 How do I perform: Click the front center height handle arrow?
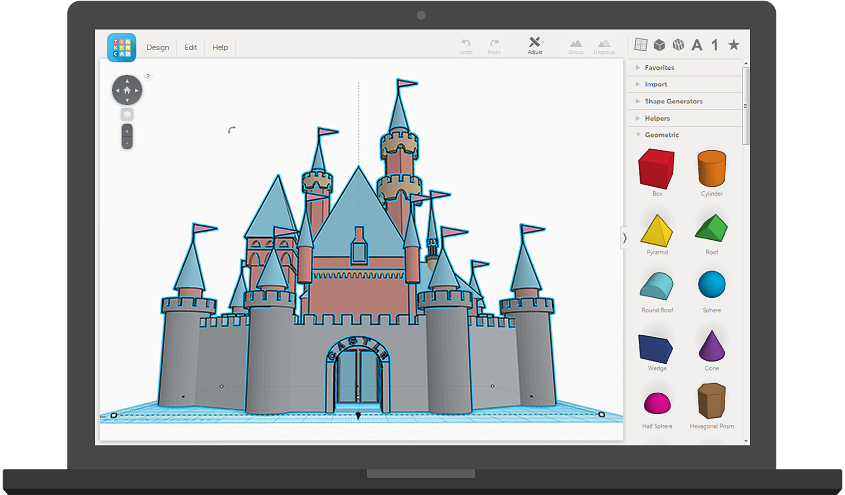(x=358, y=415)
